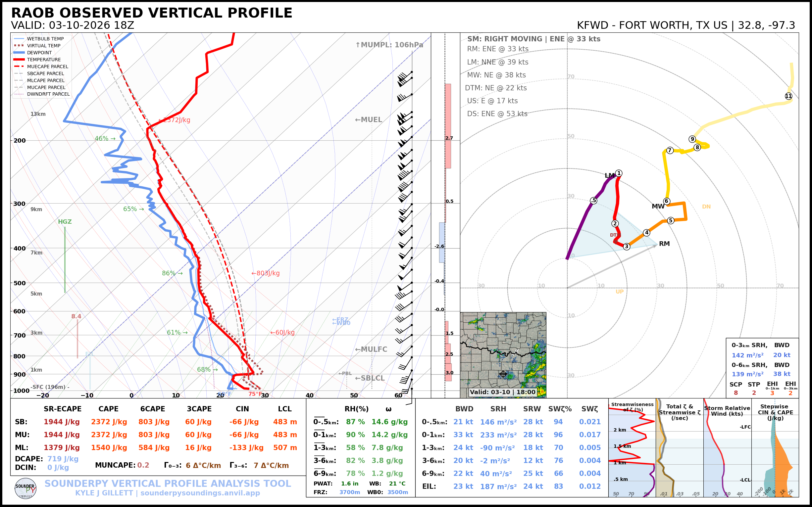This screenshot has height=507, width=812.
Task: Click the Streamwiseness of ζ panel
Action: [x=632, y=448]
